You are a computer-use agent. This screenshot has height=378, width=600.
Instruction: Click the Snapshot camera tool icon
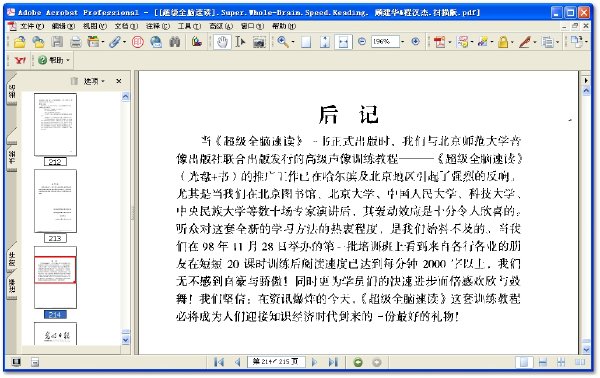[259, 42]
